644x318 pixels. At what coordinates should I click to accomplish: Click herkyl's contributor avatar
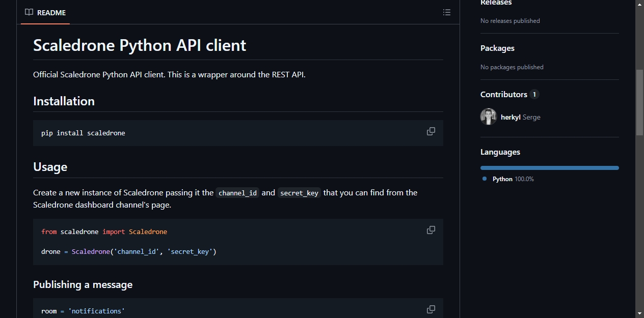pos(489,117)
